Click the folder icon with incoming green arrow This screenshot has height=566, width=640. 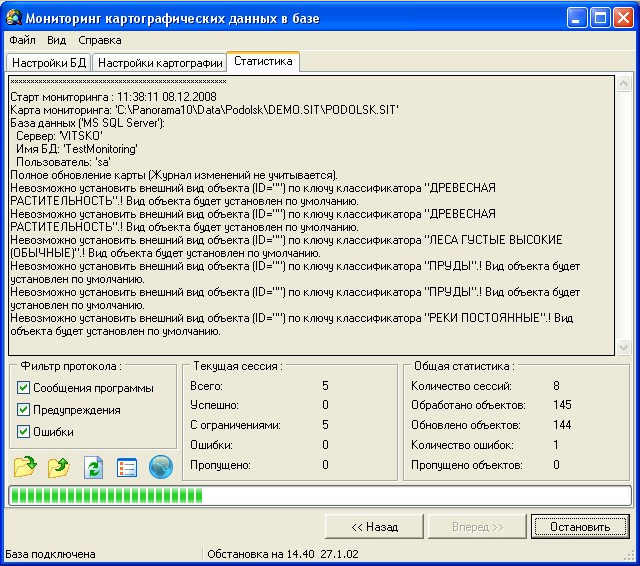(x=25, y=466)
